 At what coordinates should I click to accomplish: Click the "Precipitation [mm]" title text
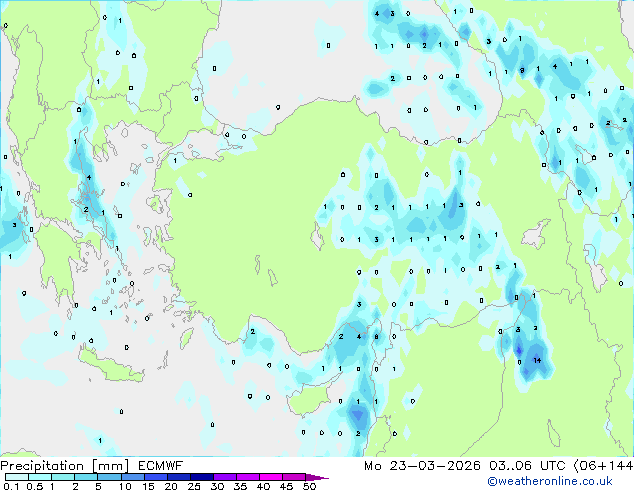pyautogui.click(x=65, y=466)
